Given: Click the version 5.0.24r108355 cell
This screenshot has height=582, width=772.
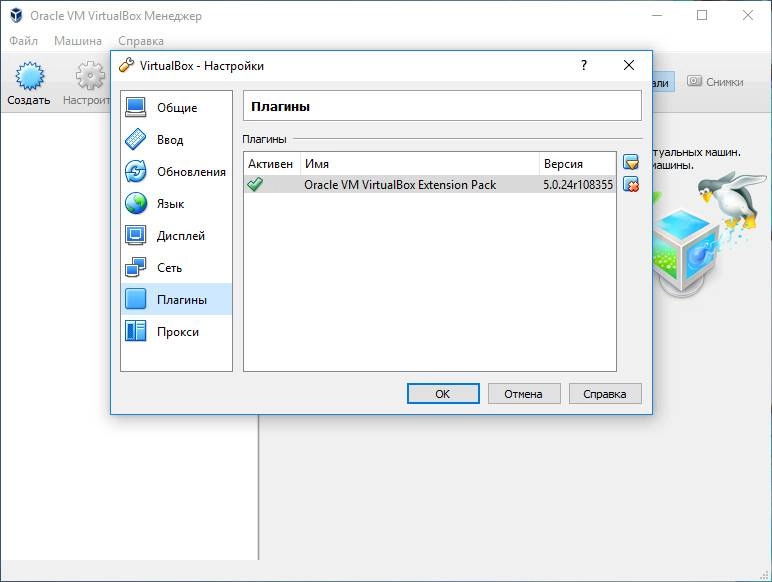Looking at the screenshot, I should click(x=578, y=185).
